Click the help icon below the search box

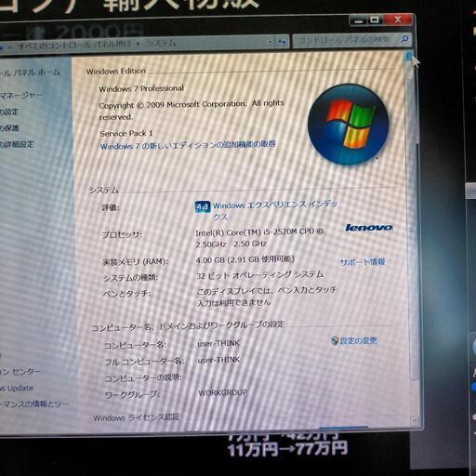(x=408, y=57)
